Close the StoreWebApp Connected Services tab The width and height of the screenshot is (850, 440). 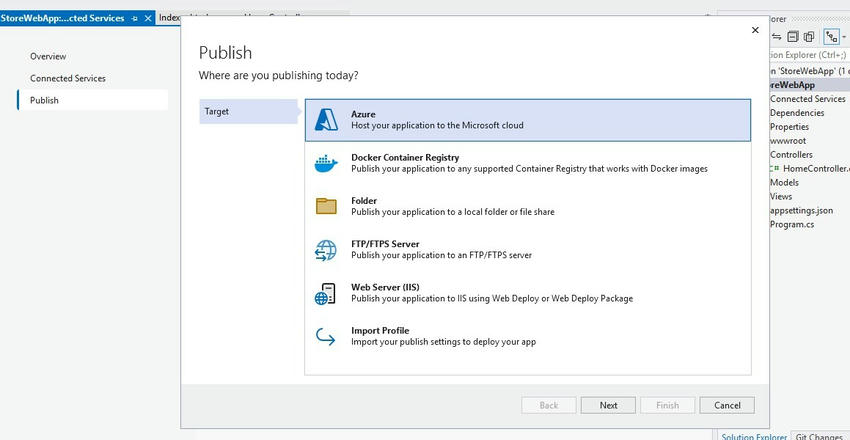click(x=149, y=18)
